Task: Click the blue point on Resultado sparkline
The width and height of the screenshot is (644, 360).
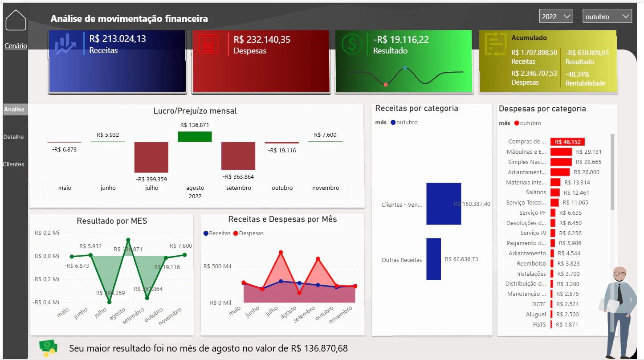Action: pos(405,68)
